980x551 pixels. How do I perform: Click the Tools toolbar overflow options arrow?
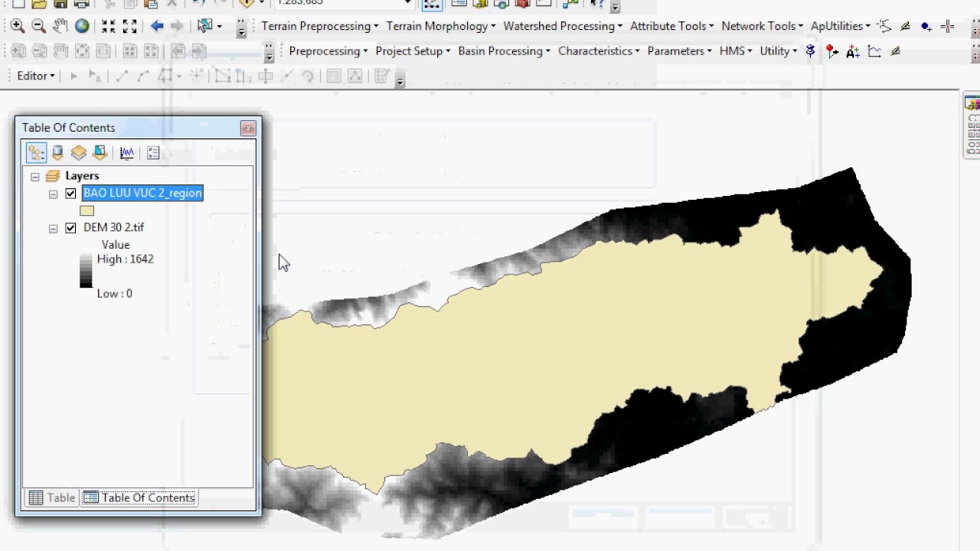click(241, 28)
